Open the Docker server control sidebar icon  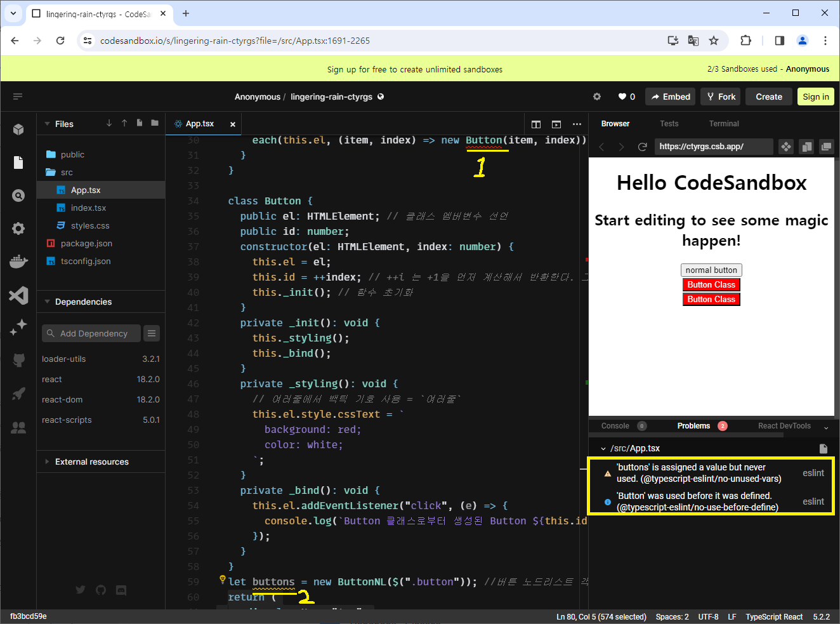point(18,262)
